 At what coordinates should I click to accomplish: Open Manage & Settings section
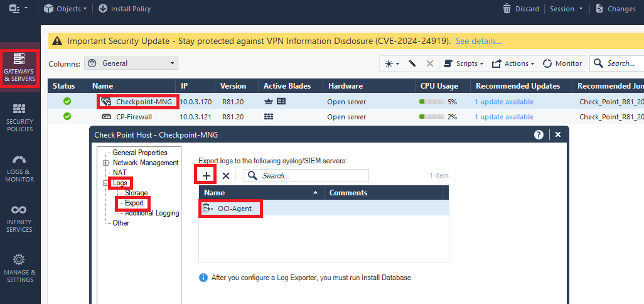[x=19, y=268]
